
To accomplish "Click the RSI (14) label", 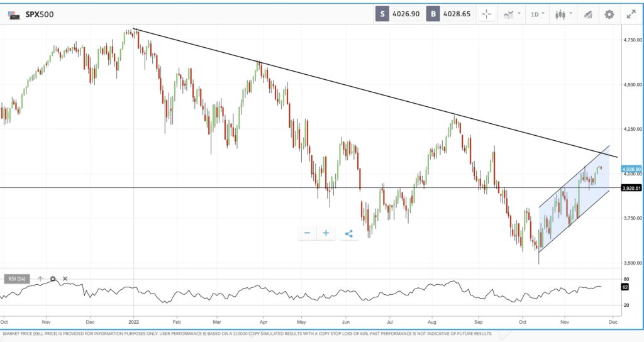I will click(x=18, y=279).
